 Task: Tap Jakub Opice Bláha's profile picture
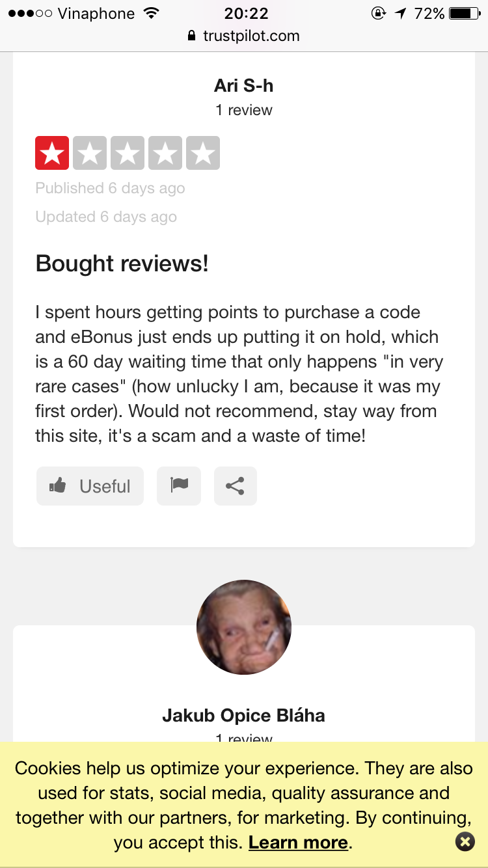pyautogui.click(x=244, y=627)
